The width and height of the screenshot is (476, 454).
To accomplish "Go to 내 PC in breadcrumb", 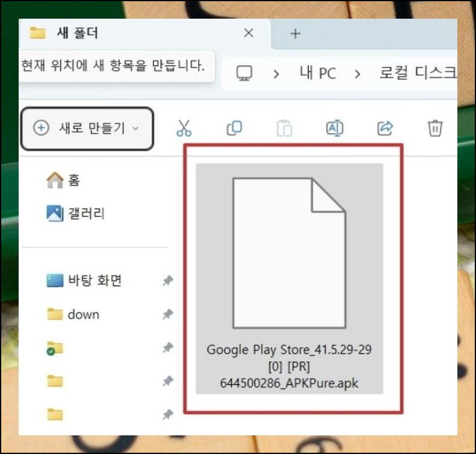I will pyautogui.click(x=318, y=73).
